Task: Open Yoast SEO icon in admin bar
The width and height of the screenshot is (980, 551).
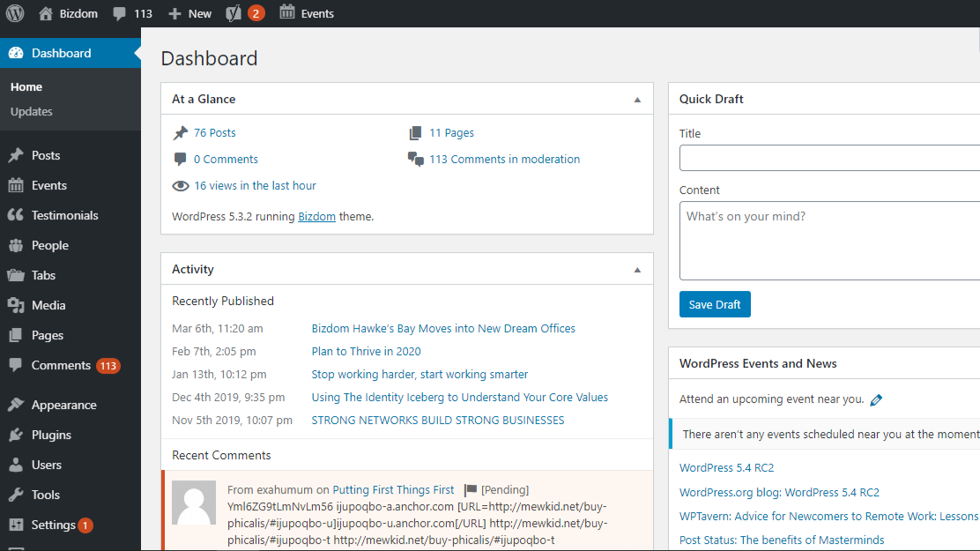Action: coord(234,13)
